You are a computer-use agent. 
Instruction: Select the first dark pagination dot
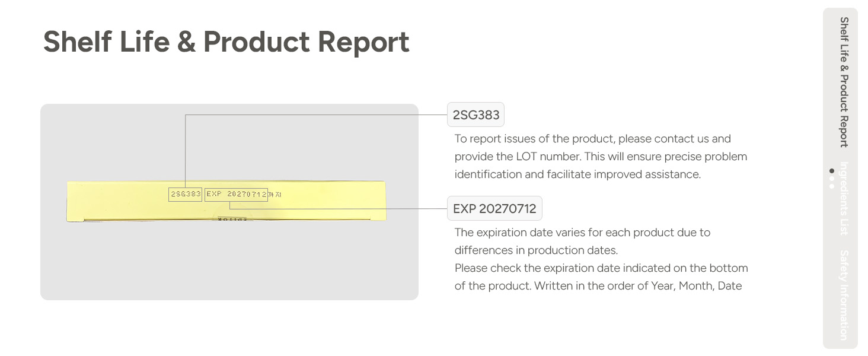[x=832, y=171]
